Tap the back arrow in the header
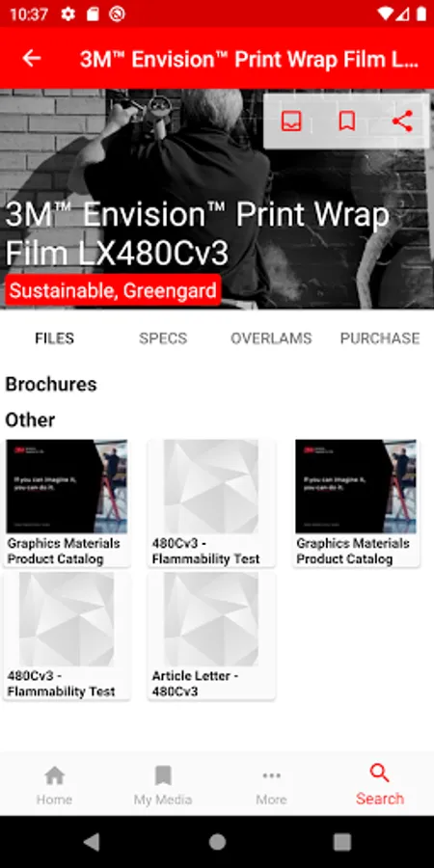434x868 pixels. (32, 59)
